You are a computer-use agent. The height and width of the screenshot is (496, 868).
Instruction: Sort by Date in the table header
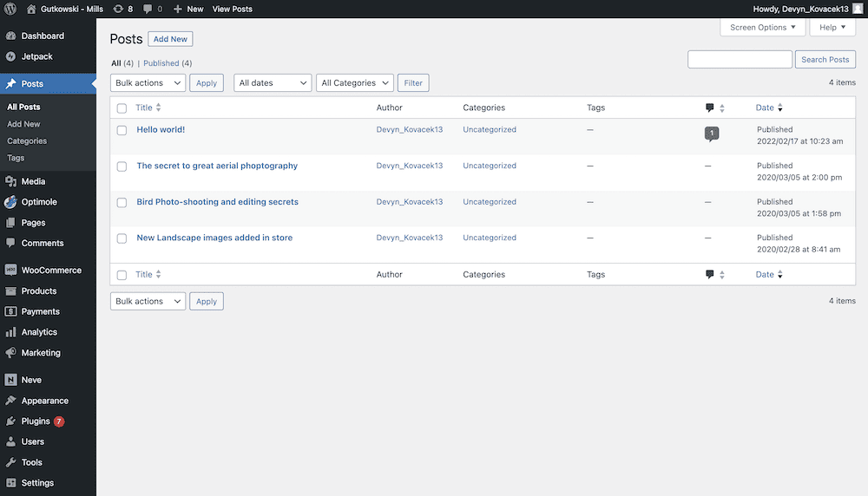[x=769, y=108]
